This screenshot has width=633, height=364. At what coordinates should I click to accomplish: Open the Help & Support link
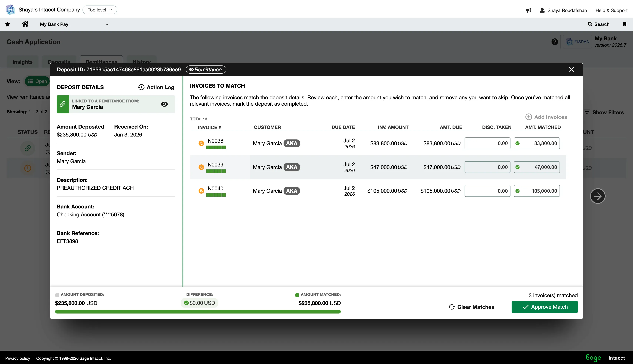coord(611,10)
